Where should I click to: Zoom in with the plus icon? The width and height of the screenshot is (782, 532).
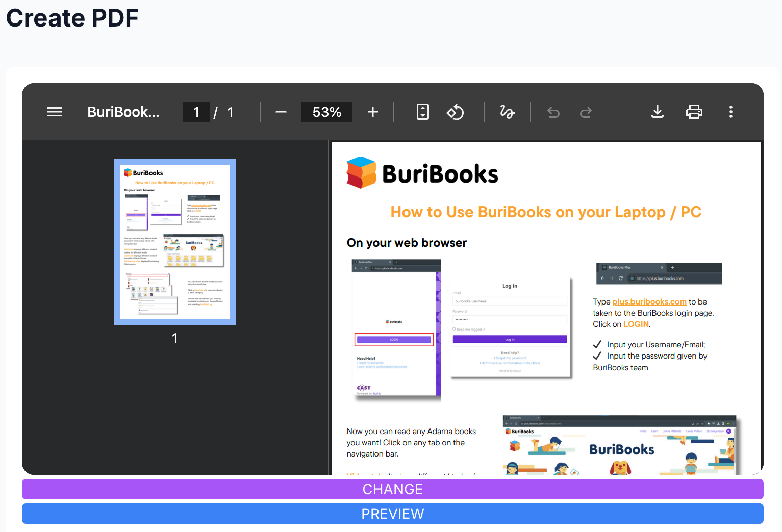373,112
